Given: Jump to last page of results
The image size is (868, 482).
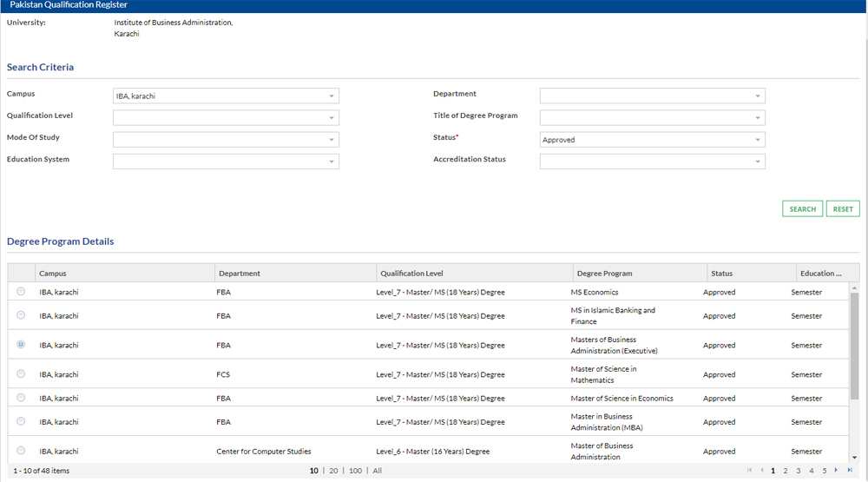Looking at the screenshot, I should pos(850,471).
